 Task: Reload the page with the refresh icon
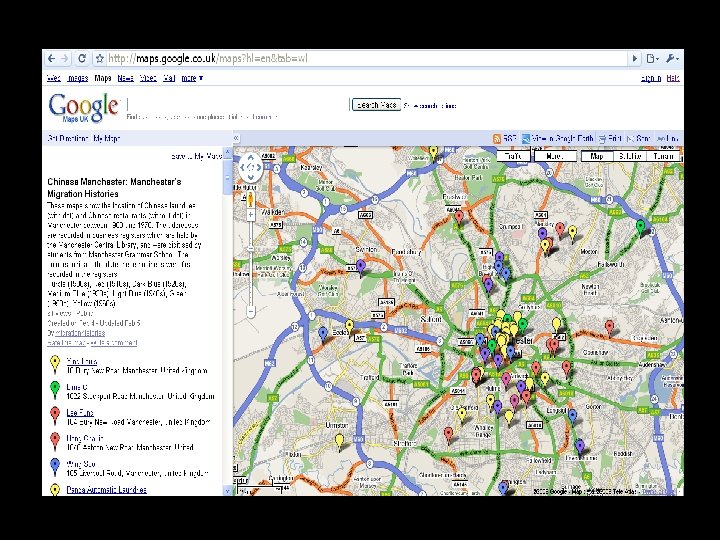[82, 58]
